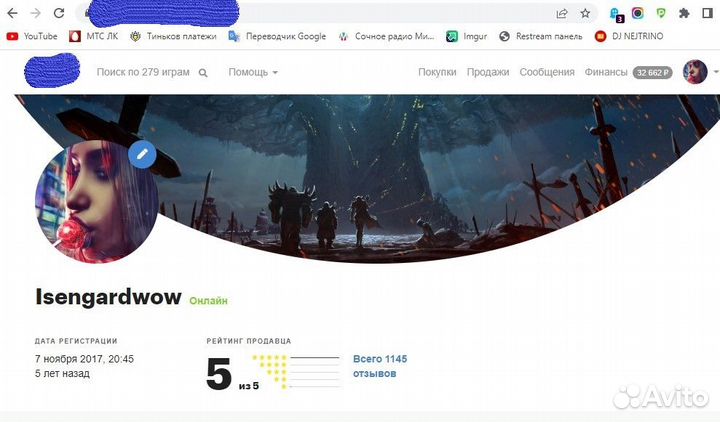The height and width of the screenshot is (422, 720).
Task: Open the Продажи menu item
Action: tap(488, 72)
